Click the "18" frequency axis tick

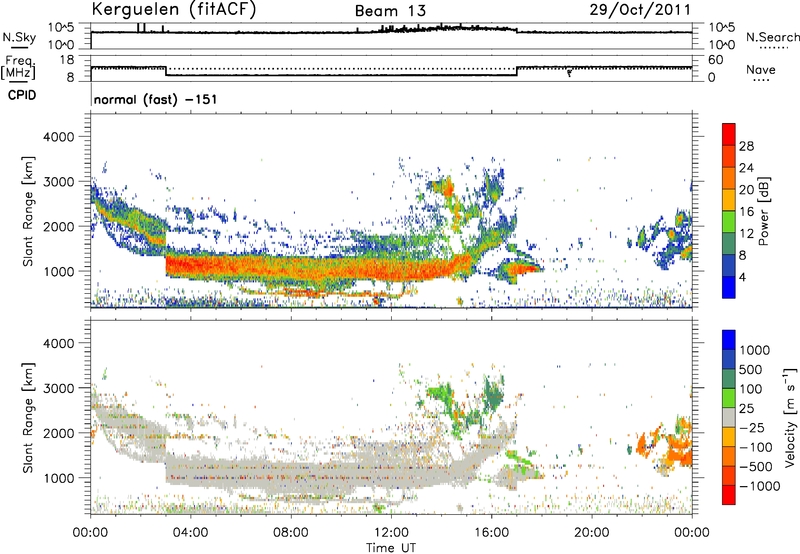[x=67, y=60]
